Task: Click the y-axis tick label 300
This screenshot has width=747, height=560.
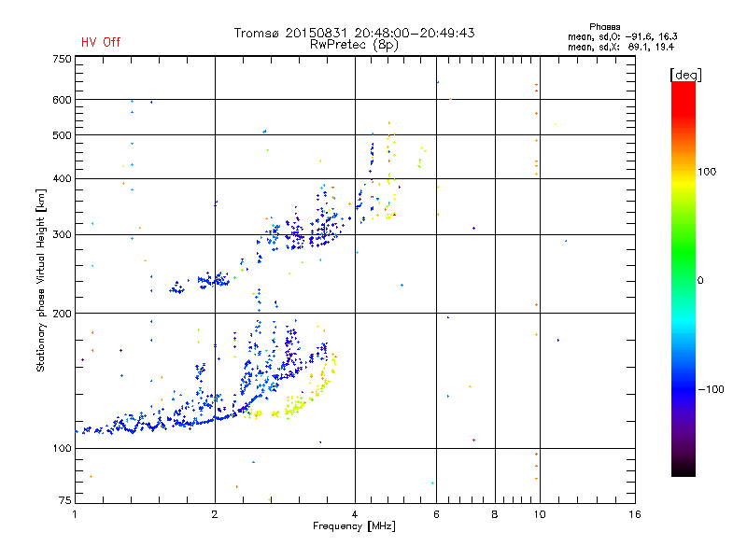Action: (62, 234)
